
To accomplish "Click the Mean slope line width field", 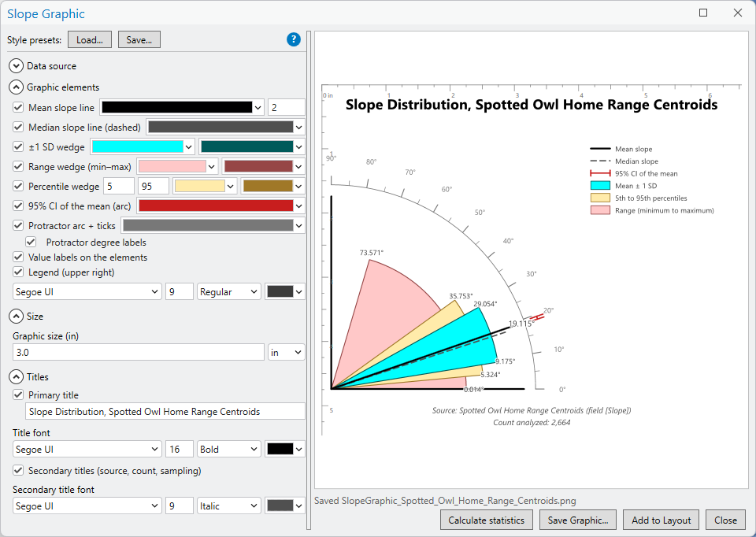I will [x=287, y=108].
